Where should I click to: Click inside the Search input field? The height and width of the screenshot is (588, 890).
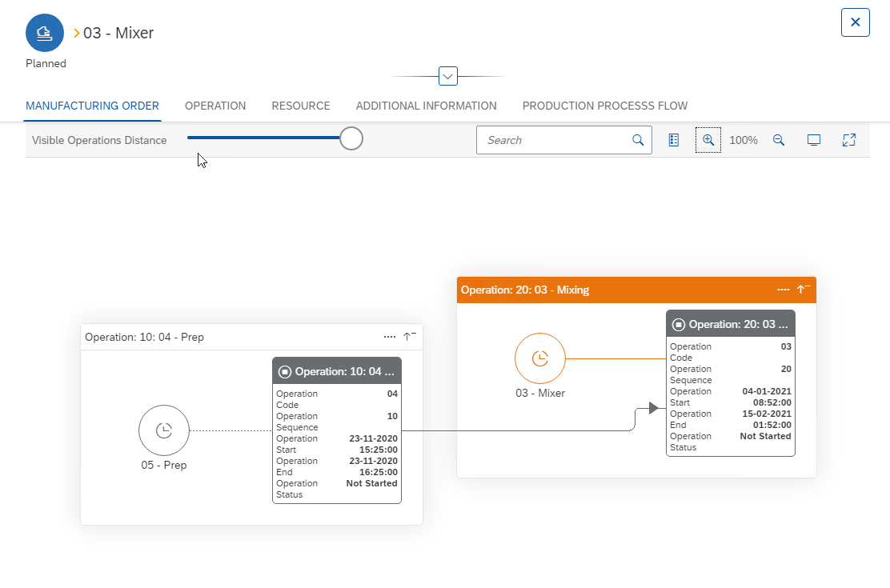point(552,140)
